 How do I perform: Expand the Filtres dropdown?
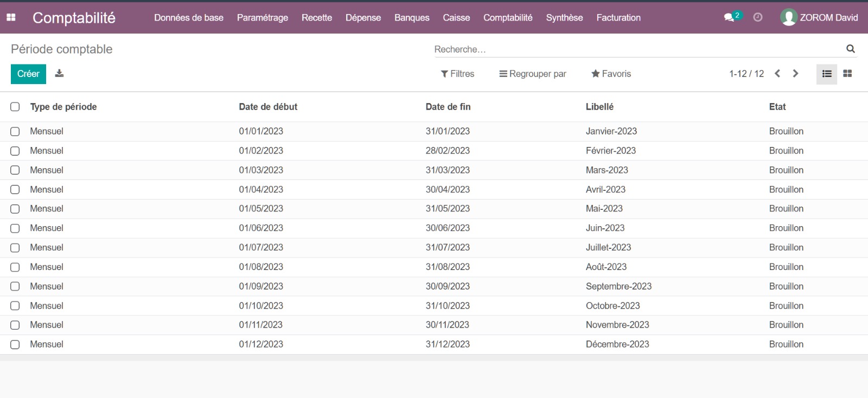click(457, 74)
